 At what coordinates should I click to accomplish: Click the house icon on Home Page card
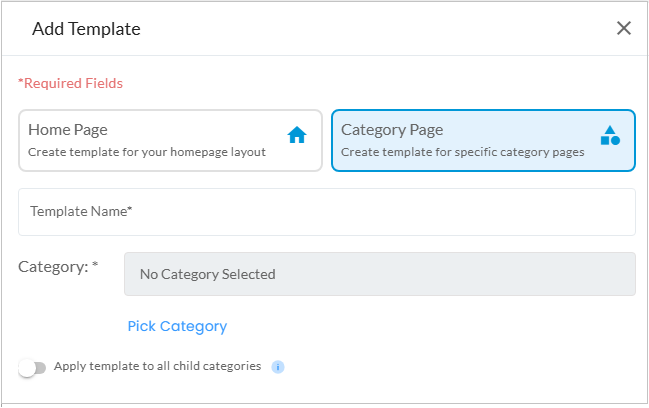297,136
